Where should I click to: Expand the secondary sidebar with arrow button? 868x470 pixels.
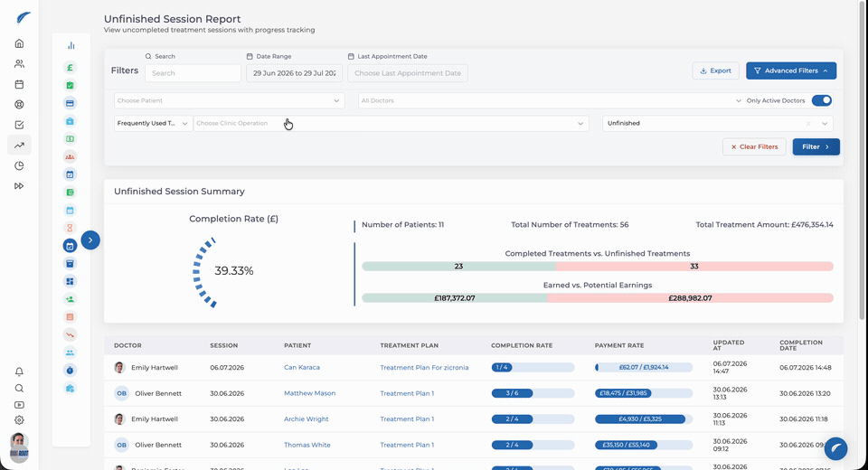90,240
